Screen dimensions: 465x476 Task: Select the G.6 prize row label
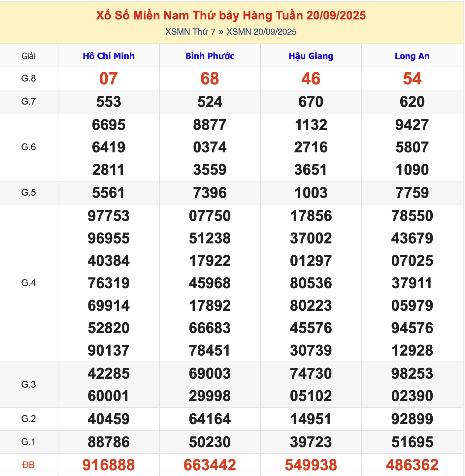point(29,147)
